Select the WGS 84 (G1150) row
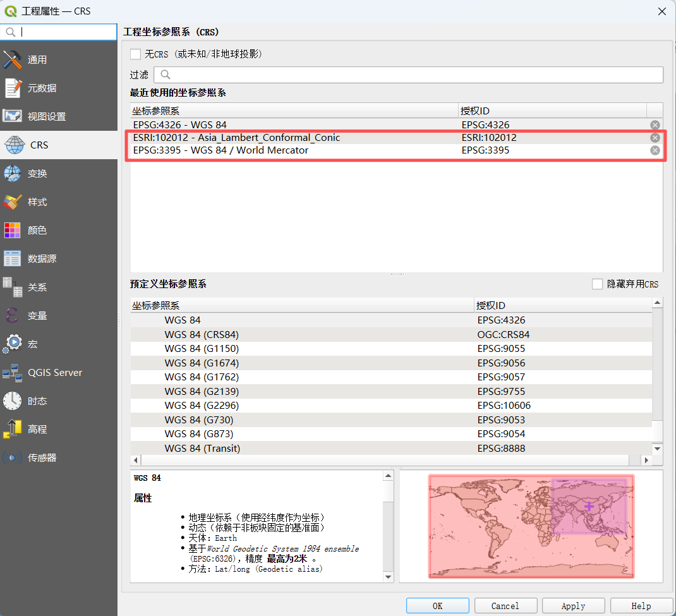 tap(391, 349)
